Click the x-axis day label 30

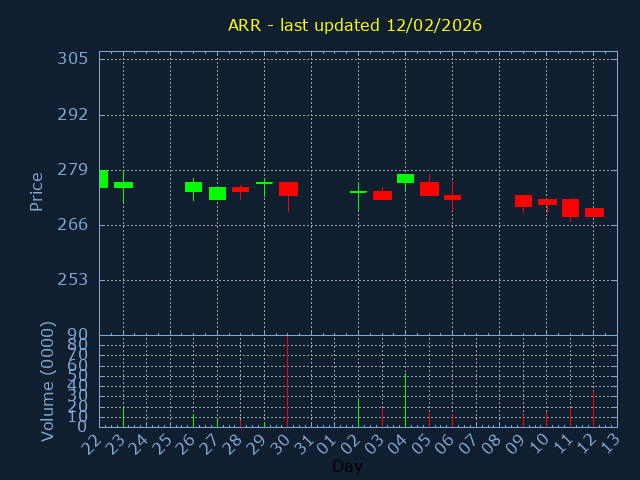[x=280, y=443]
